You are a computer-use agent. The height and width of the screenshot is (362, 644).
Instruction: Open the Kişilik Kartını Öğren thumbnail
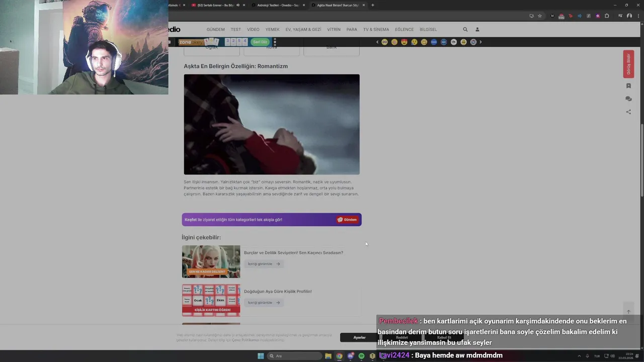(211, 300)
